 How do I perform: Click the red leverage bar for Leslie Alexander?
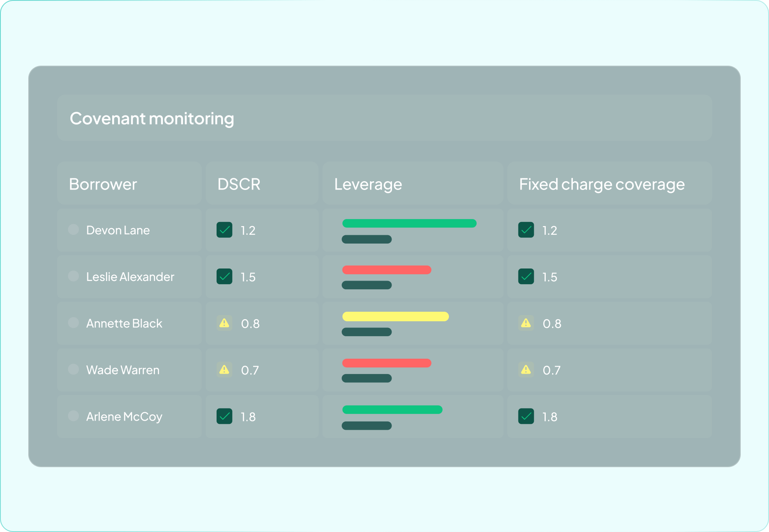tap(387, 270)
